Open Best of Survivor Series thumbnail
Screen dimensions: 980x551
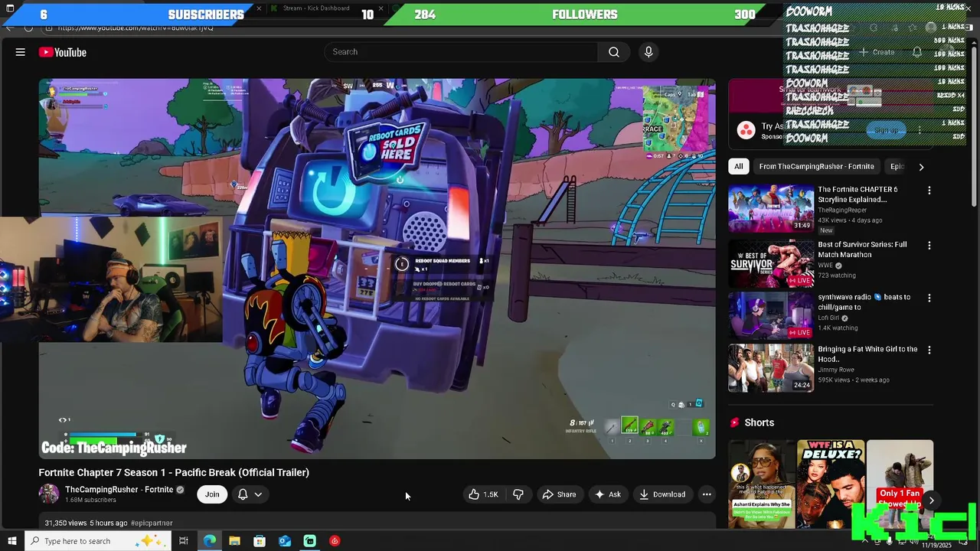click(x=770, y=263)
